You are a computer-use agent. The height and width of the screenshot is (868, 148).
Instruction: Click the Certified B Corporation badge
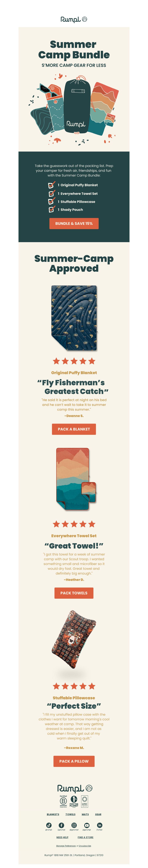[63, 801]
